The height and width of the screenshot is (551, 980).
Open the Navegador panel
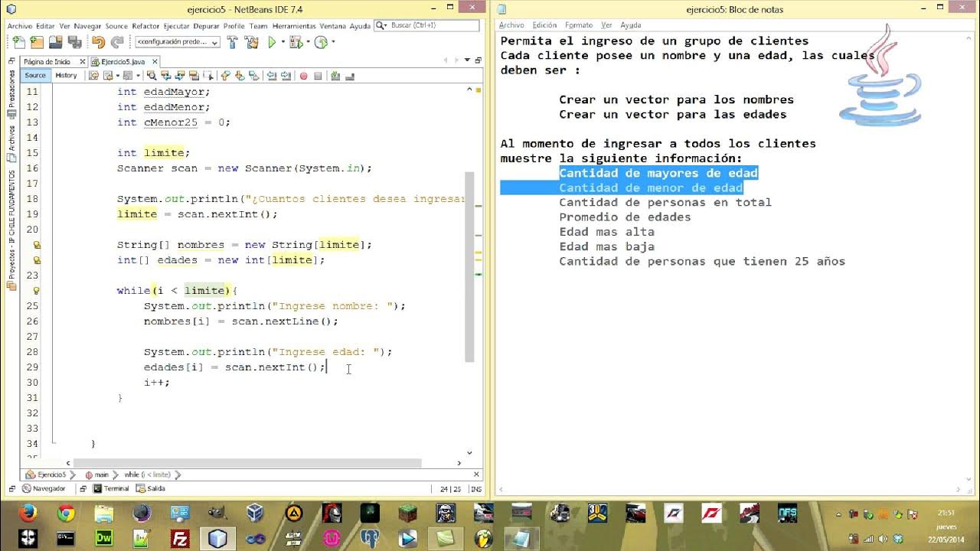point(44,488)
